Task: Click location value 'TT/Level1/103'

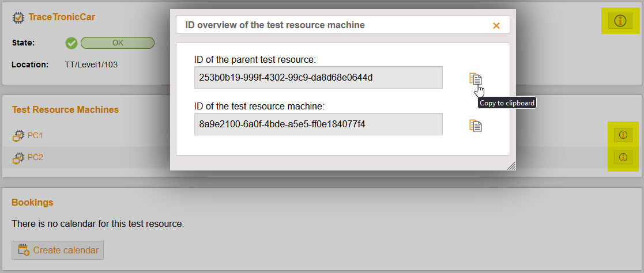Action: 91,65
